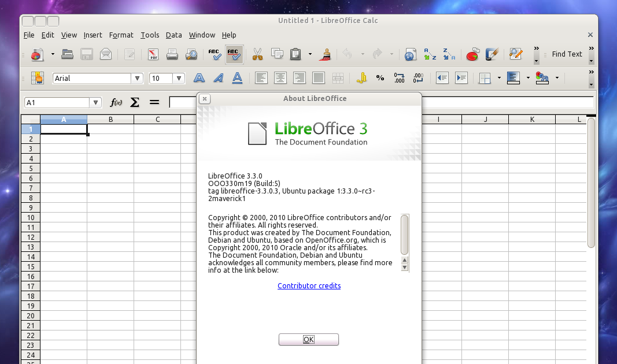Open Page Preview

coord(191,54)
